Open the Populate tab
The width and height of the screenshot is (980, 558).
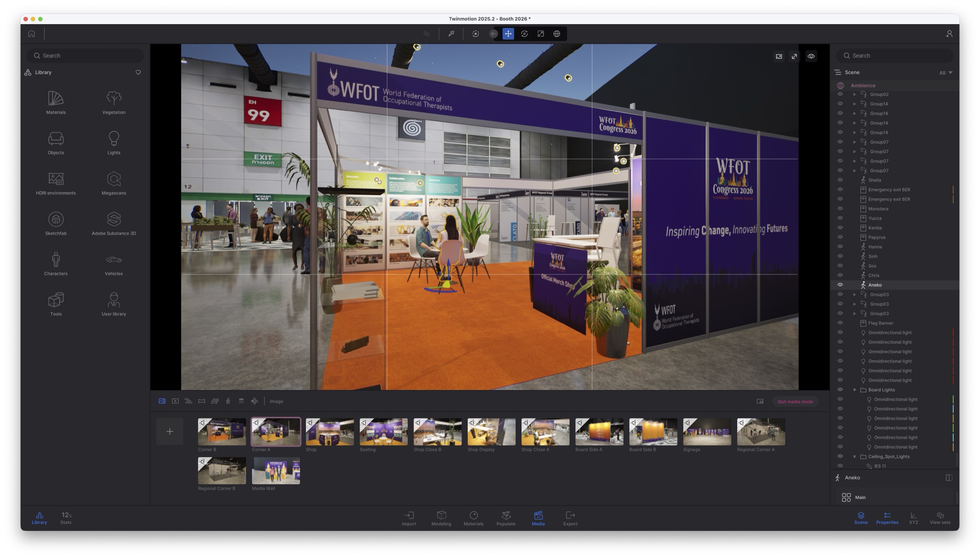pyautogui.click(x=506, y=518)
